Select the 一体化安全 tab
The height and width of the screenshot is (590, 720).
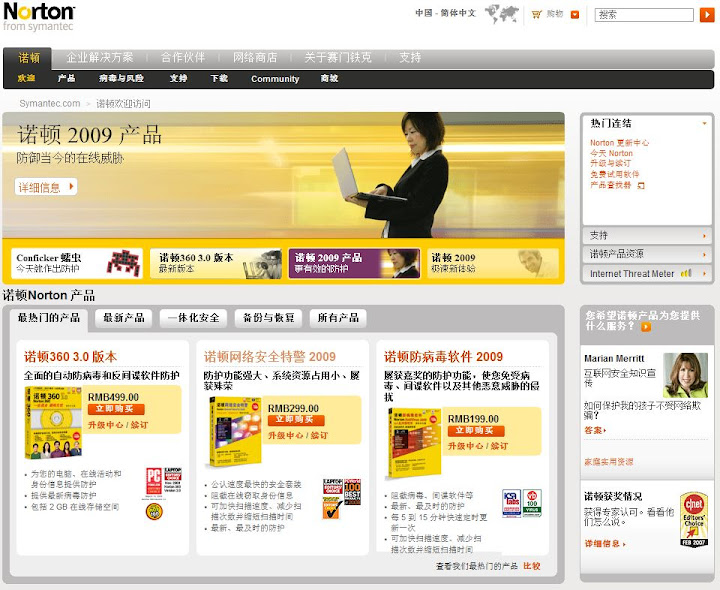pos(193,318)
